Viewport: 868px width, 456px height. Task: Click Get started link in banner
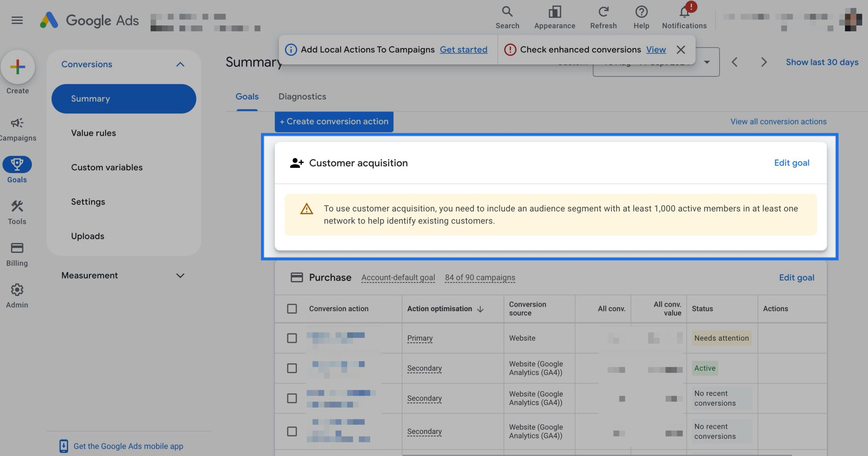(x=463, y=50)
